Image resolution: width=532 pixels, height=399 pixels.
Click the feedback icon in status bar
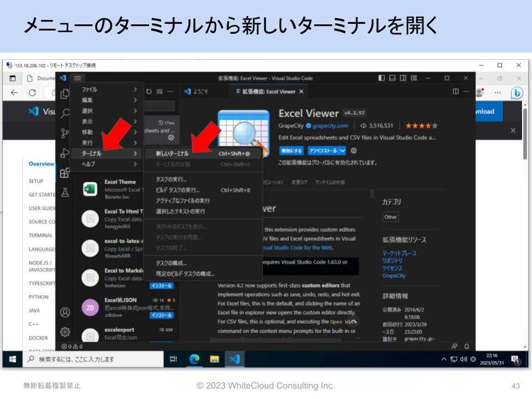[454, 346]
